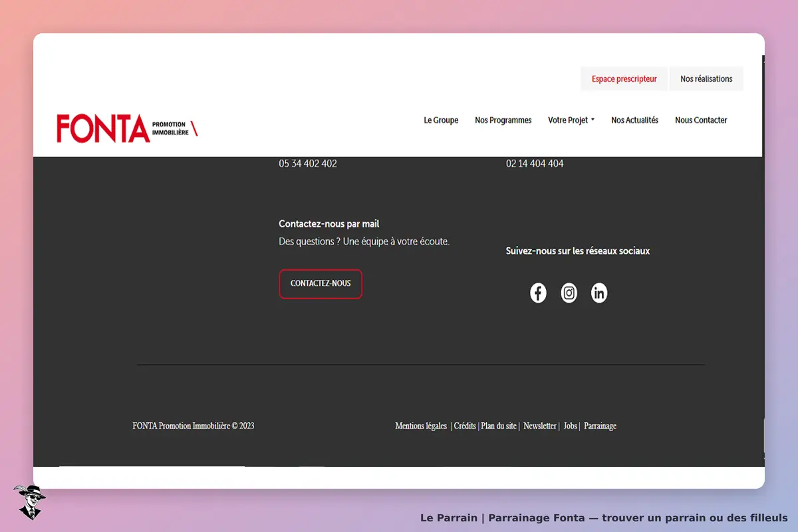Open Nos Actualités in navigation
Image resolution: width=798 pixels, height=532 pixels.
[634, 120]
